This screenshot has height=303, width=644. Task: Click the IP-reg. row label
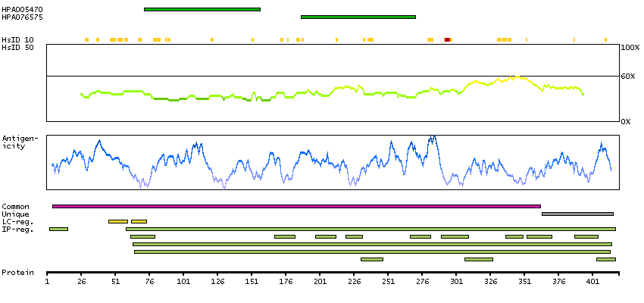(17, 229)
